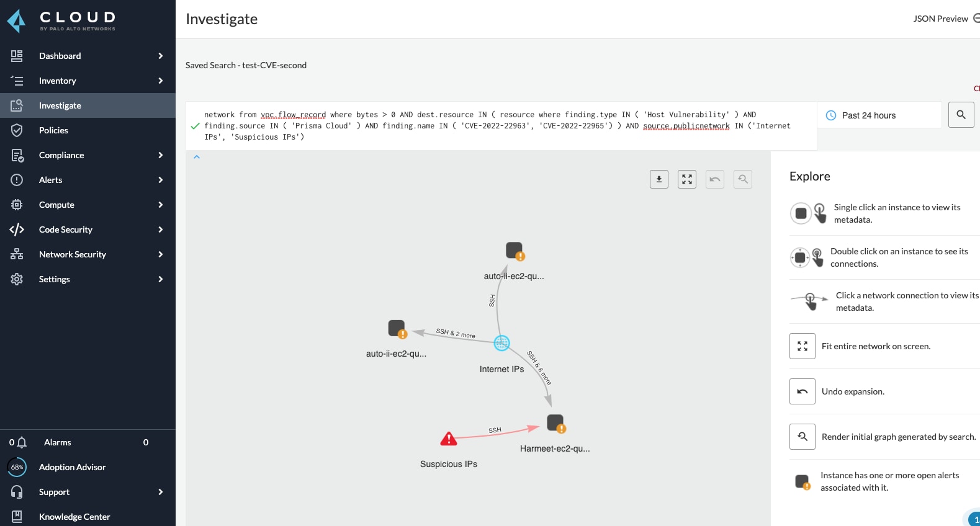This screenshot has width=980, height=526.
Task: Click the Dashboard sidebar icon
Action: click(x=17, y=56)
